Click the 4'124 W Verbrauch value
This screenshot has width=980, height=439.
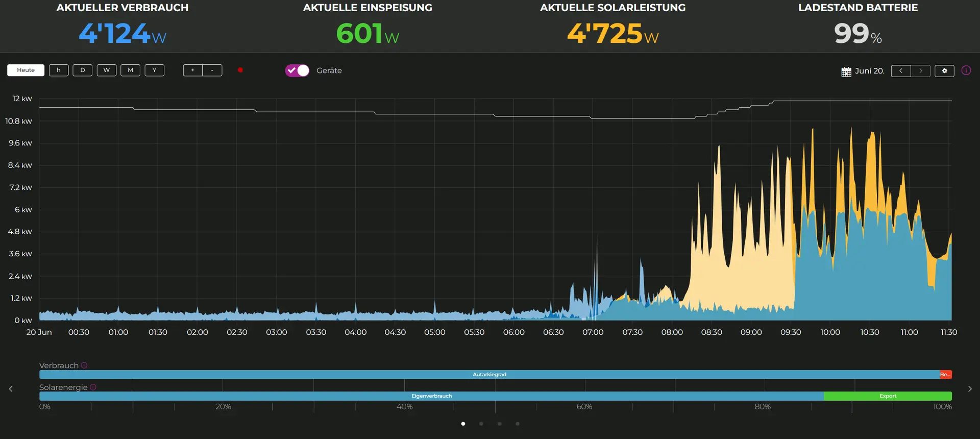[122, 34]
